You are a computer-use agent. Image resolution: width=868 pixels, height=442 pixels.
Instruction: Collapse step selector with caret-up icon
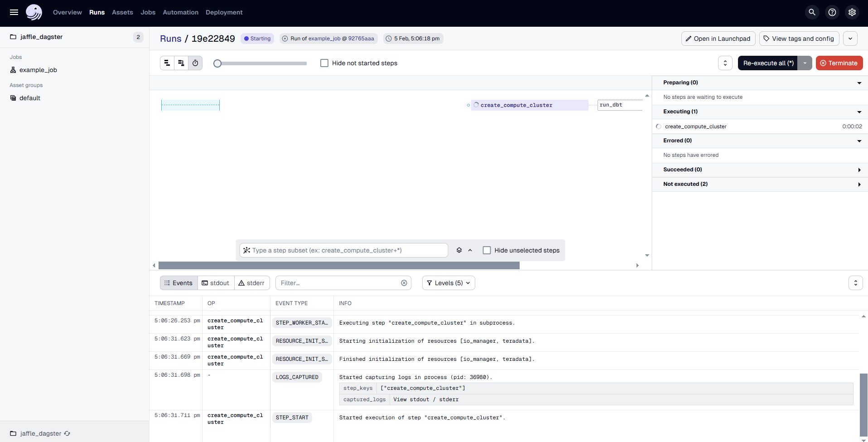pyautogui.click(x=470, y=250)
